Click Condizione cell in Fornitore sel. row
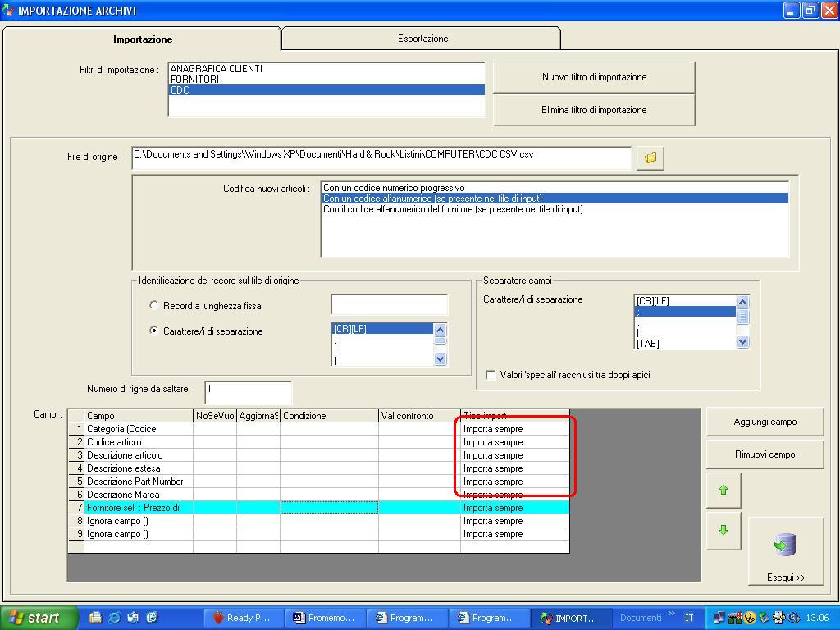The image size is (840, 630). [x=329, y=508]
